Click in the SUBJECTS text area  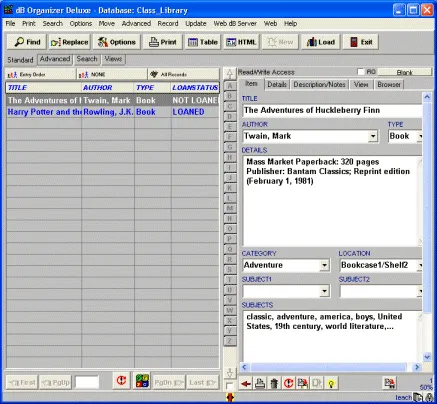[x=331, y=336]
